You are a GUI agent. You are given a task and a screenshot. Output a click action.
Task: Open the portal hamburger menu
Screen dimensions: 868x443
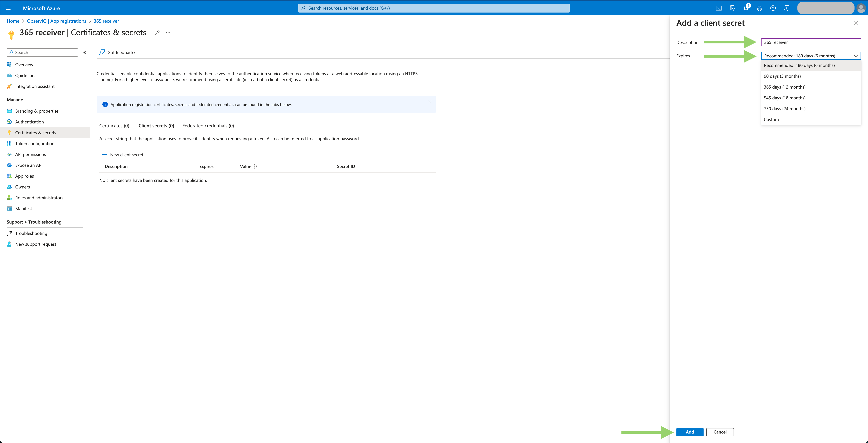pyautogui.click(x=8, y=8)
